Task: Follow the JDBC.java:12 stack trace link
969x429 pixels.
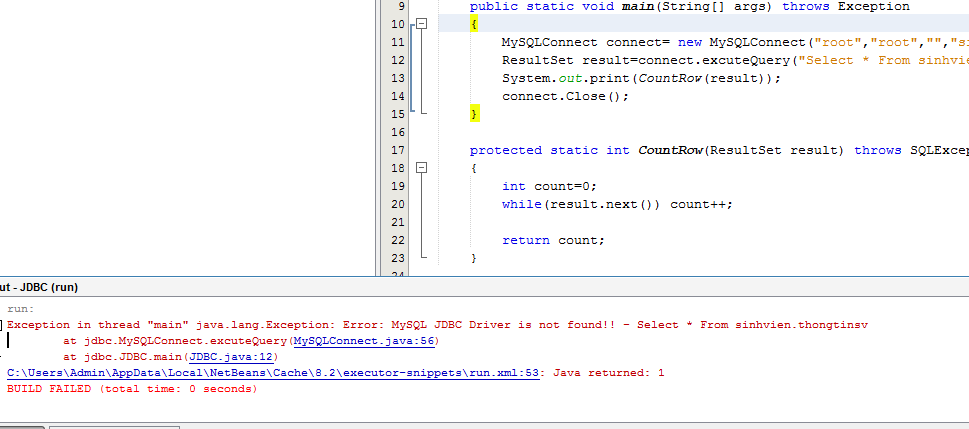Action: (x=232, y=356)
